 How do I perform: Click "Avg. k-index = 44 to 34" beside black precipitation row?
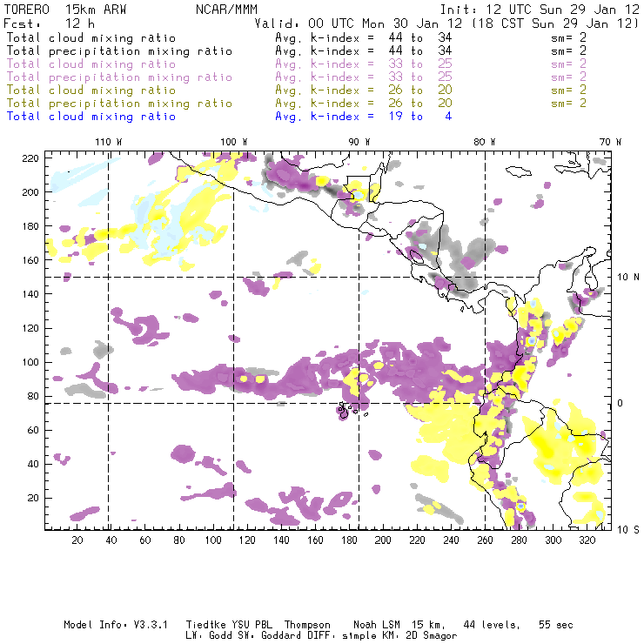(x=364, y=51)
